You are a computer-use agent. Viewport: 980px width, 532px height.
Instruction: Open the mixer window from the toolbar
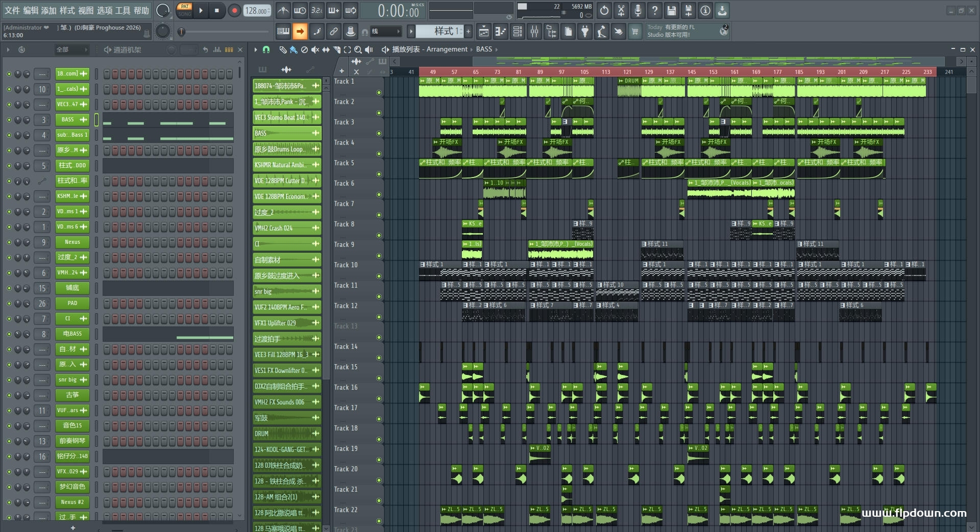[534, 32]
